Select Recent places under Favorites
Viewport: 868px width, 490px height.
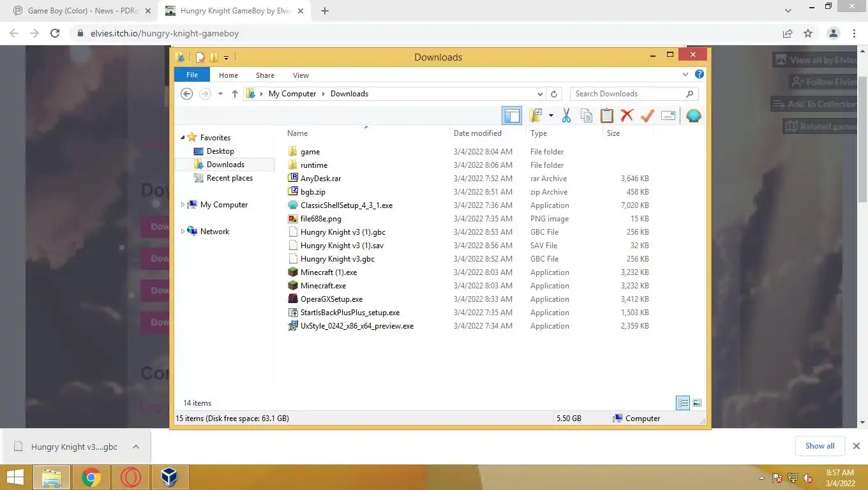tap(230, 178)
